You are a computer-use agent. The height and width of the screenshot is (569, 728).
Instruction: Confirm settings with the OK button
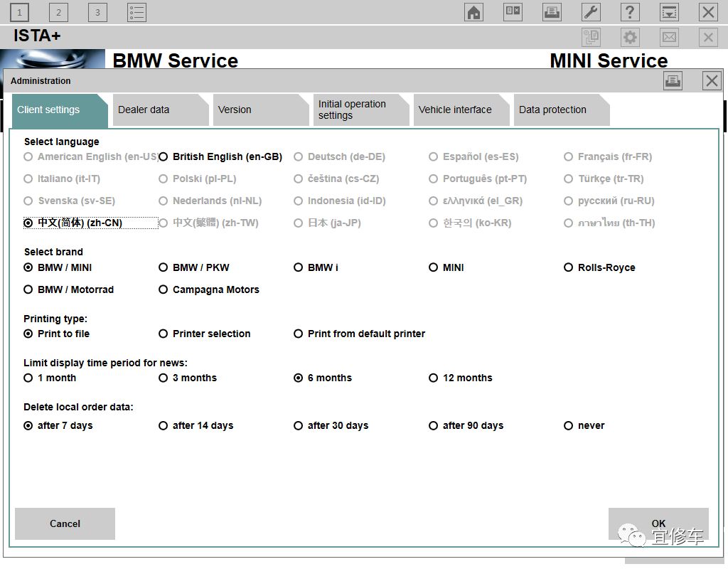(x=658, y=523)
